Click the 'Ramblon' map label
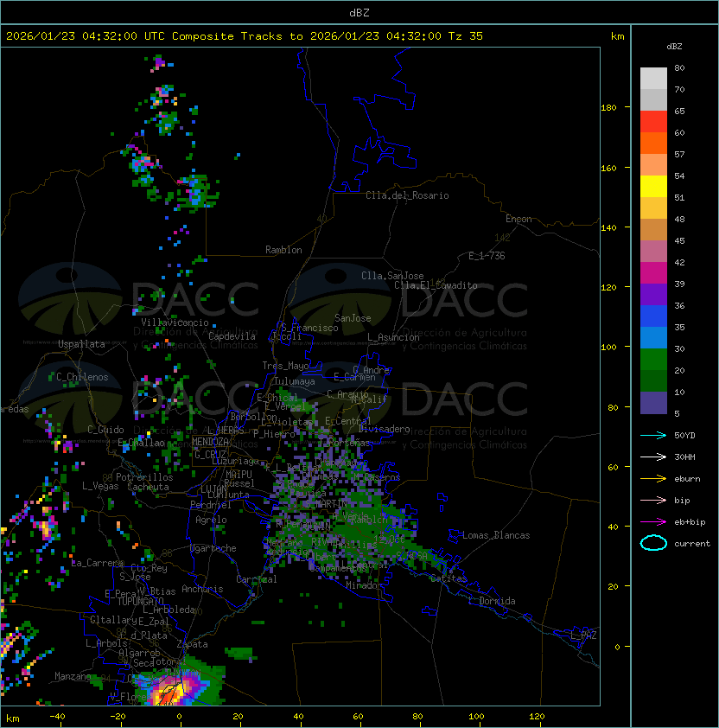Viewport: 719px width, 728px height. (x=283, y=250)
